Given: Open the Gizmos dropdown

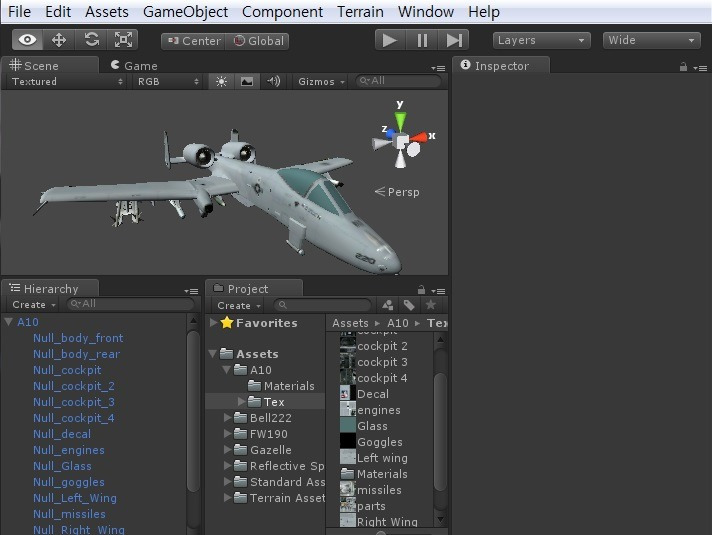Looking at the screenshot, I should (x=321, y=82).
